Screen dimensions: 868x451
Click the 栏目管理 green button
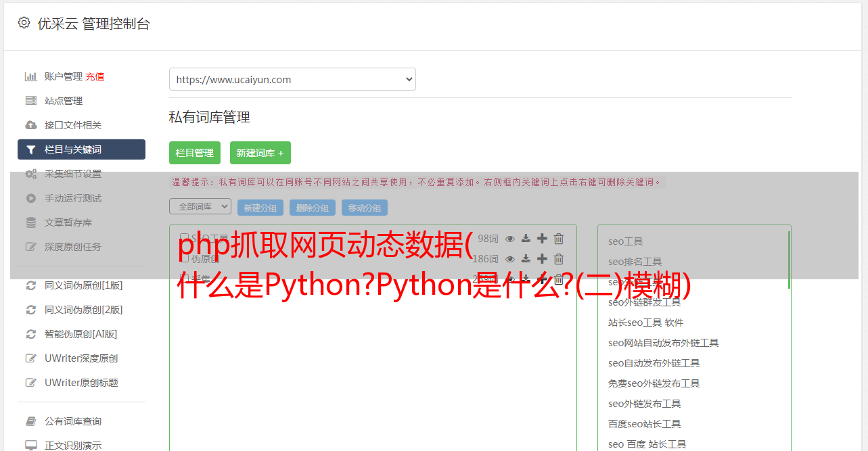(195, 153)
